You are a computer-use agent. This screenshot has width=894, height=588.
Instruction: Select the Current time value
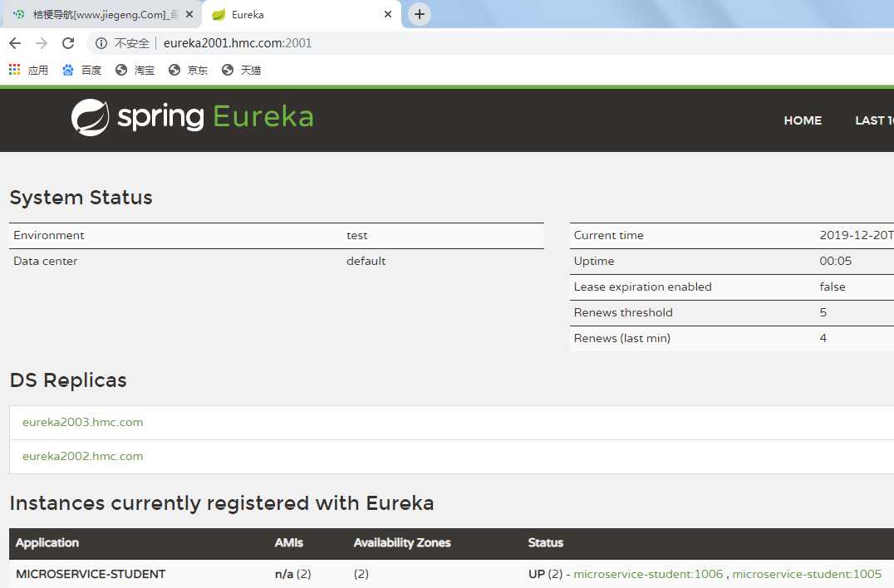click(x=857, y=235)
